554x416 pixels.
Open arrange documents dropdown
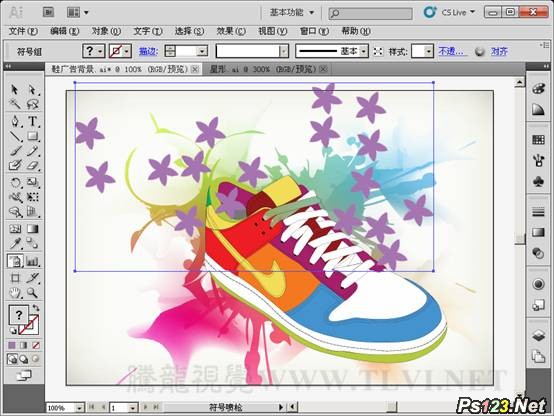[78, 13]
